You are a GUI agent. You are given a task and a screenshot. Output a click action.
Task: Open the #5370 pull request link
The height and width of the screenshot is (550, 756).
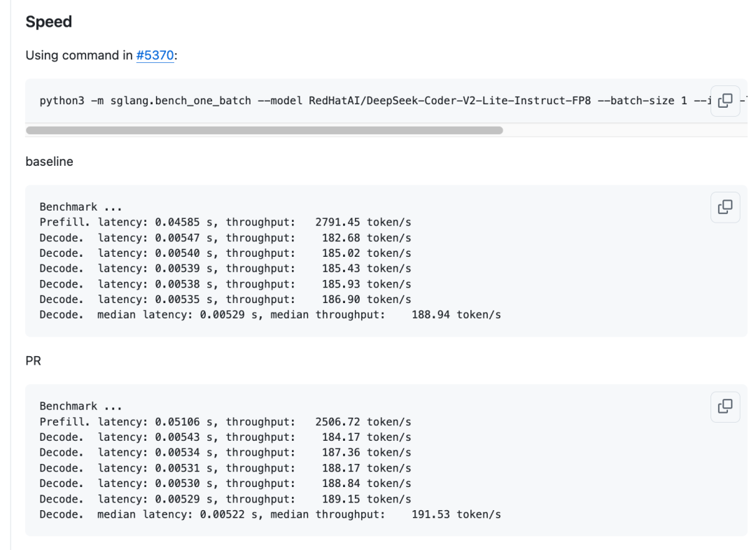pos(153,55)
